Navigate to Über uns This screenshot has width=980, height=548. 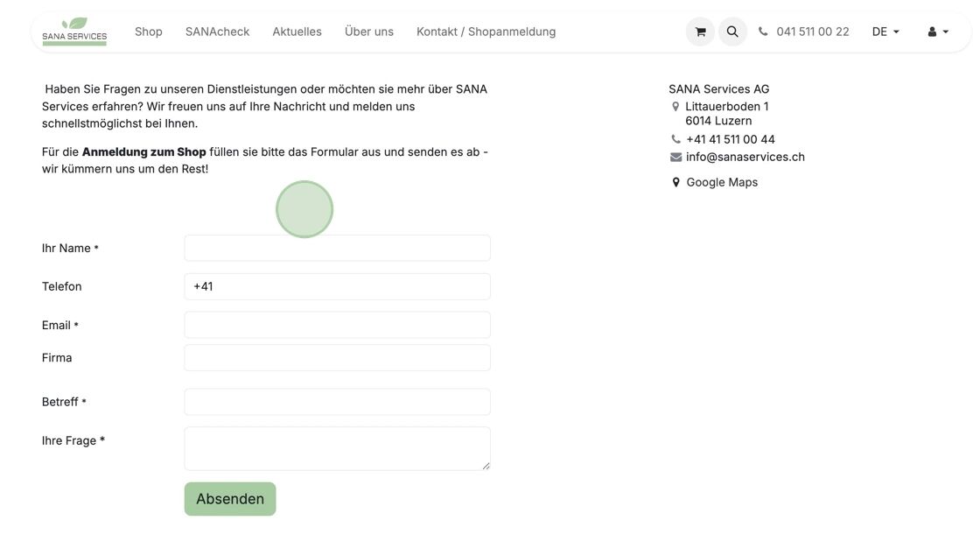[x=369, y=32]
